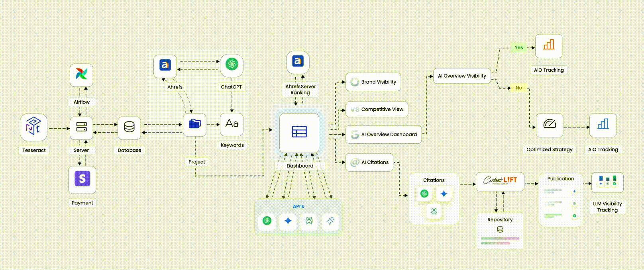This screenshot has height=270, width=644.
Task: Select the blue bar chart AIO Tracking icon
Action: pyautogui.click(x=603, y=125)
